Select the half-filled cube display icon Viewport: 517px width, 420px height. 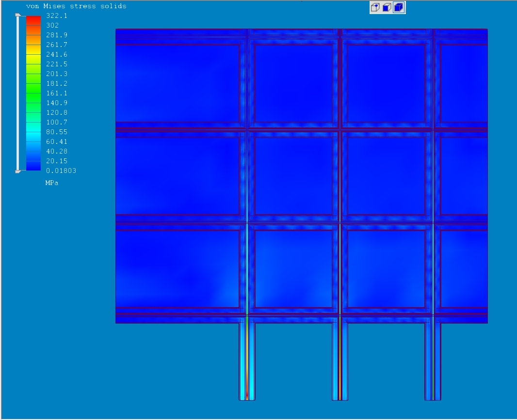387,7
